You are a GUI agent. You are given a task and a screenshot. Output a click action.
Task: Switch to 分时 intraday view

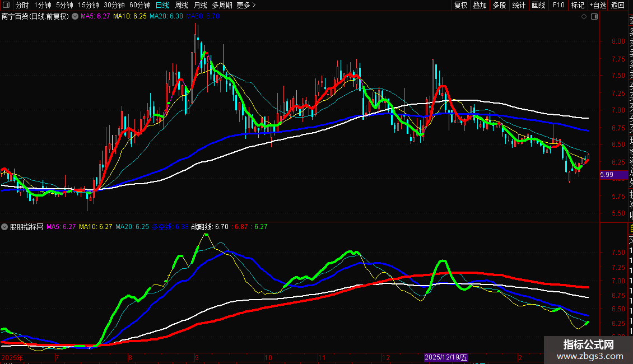(x=22, y=5)
